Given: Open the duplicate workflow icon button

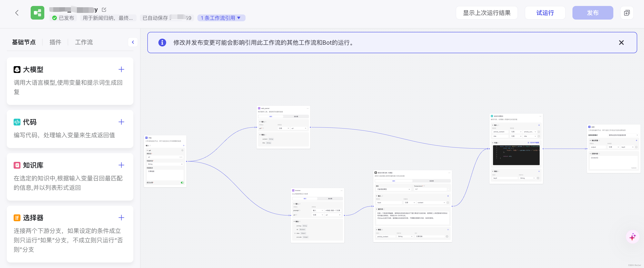Looking at the screenshot, I should pos(627,13).
